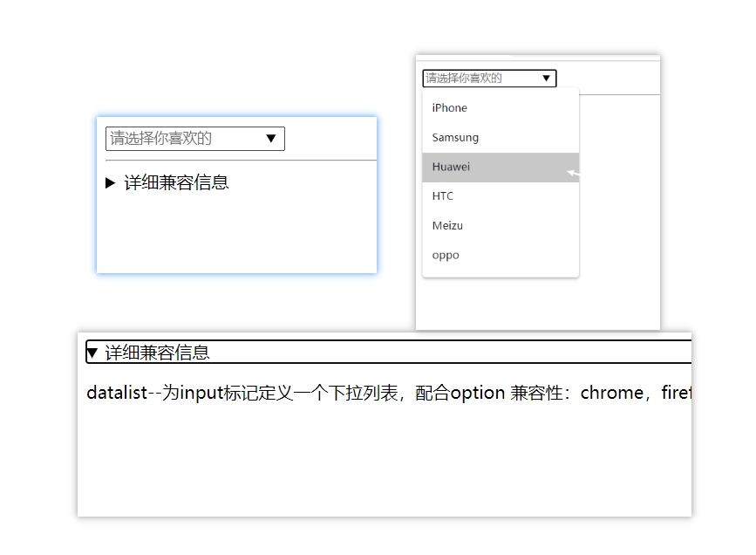
Task: Choose highlighted Huawei option
Action: pyautogui.click(x=501, y=167)
